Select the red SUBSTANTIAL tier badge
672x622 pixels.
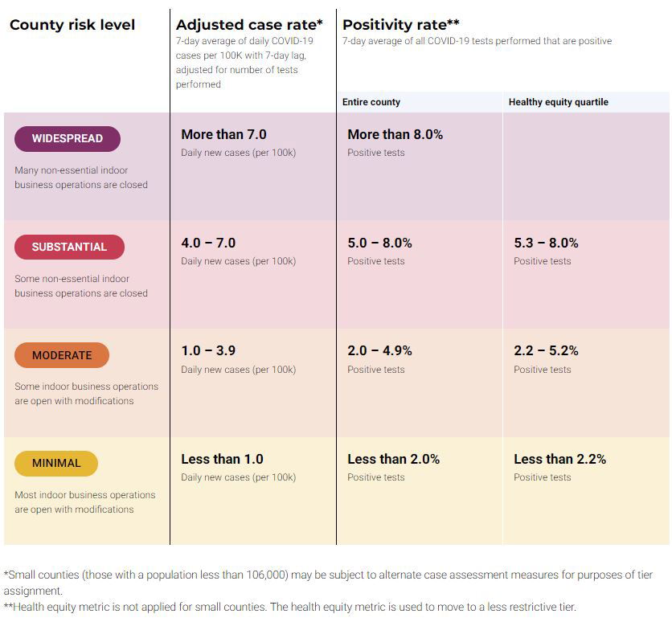[x=69, y=247]
